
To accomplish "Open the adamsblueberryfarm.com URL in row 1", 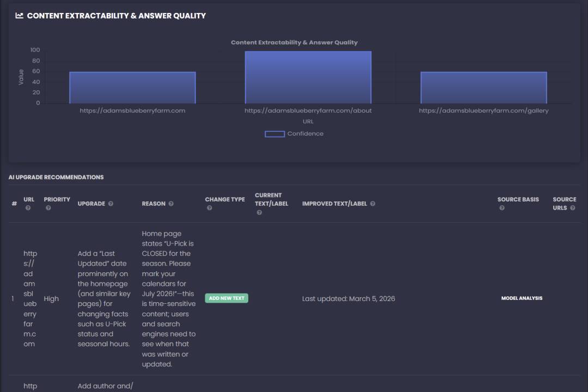I will tap(30, 298).
